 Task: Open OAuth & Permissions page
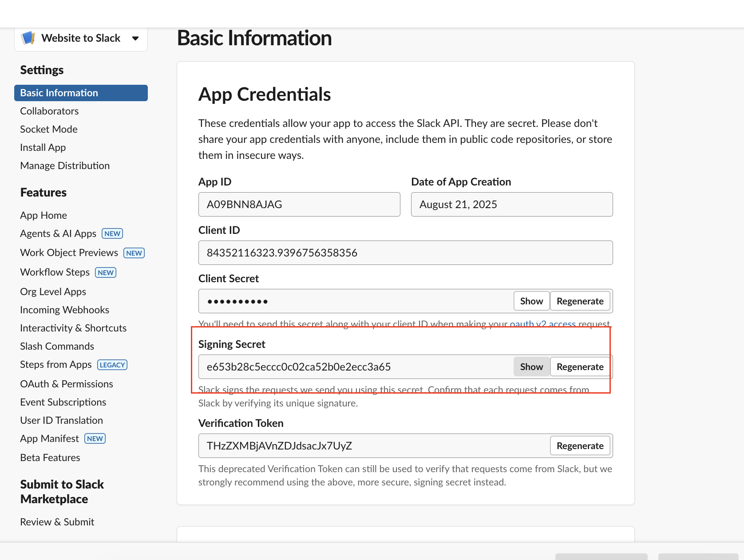pyautogui.click(x=67, y=384)
